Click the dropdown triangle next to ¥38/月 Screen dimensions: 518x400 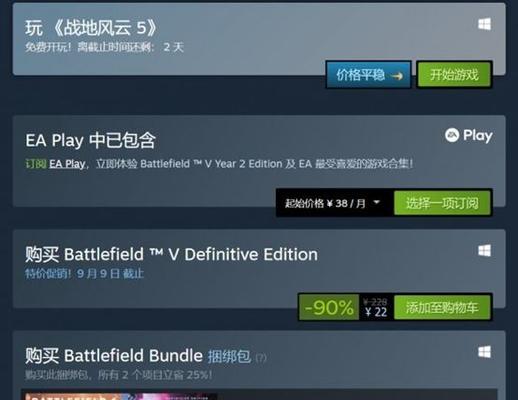pos(377,202)
